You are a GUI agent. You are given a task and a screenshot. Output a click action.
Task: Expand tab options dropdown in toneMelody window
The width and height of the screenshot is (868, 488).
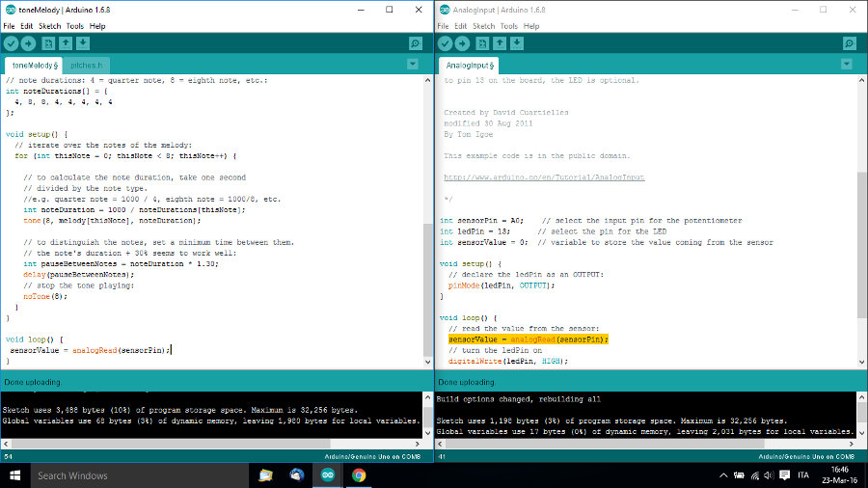point(413,65)
